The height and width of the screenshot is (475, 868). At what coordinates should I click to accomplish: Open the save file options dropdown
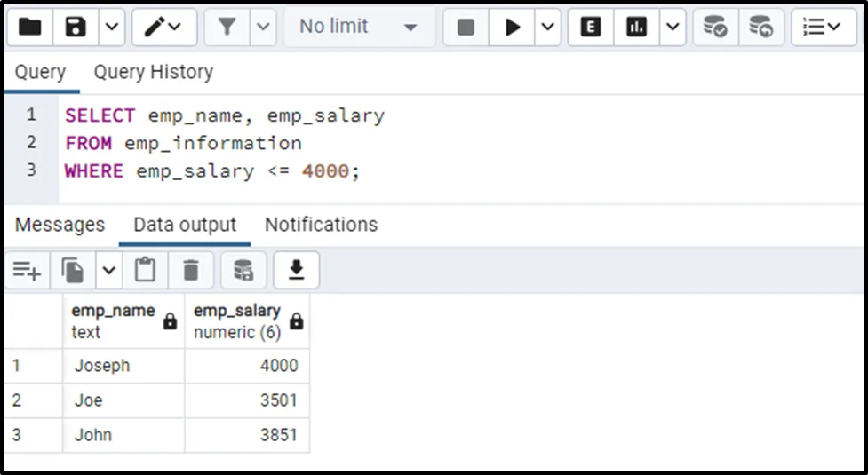tap(111, 28)
